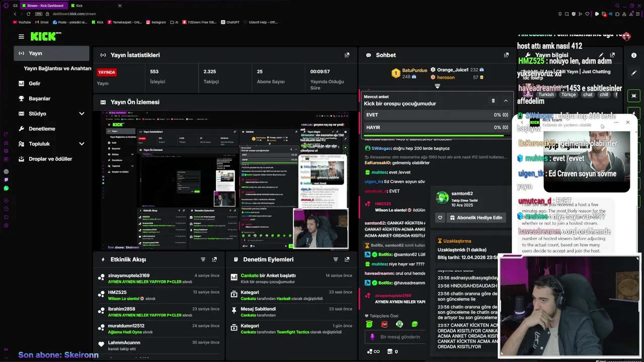This screenshot has height=362, width=644.
Task: Open new browser tab
Action: click(120, 6)
